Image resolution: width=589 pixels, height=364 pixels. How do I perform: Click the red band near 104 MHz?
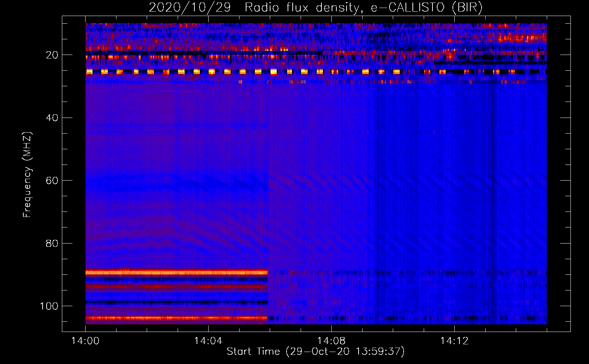(177, 318)
